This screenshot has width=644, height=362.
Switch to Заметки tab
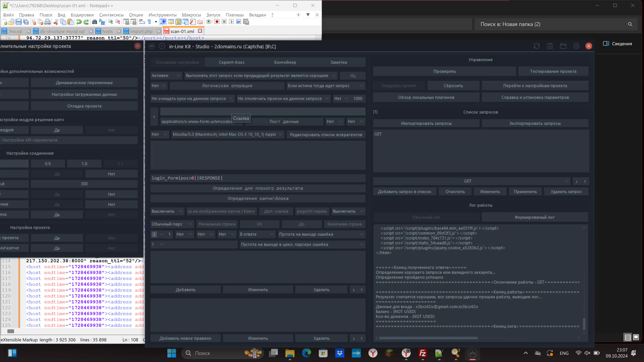338,62
